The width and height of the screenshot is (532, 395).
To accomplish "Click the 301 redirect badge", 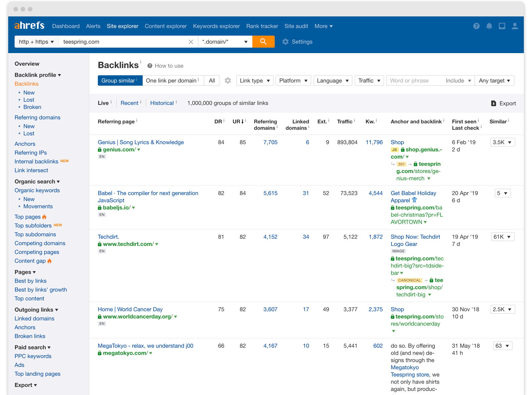I will 402,164.
